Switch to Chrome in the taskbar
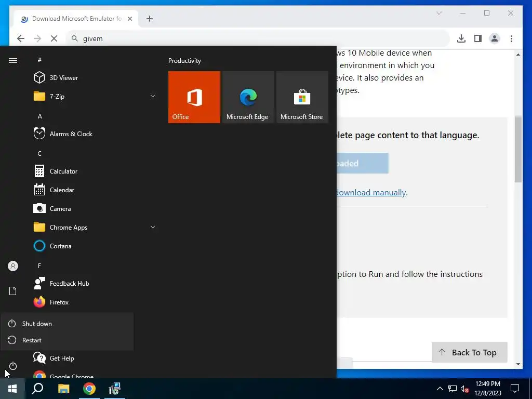 89,389
